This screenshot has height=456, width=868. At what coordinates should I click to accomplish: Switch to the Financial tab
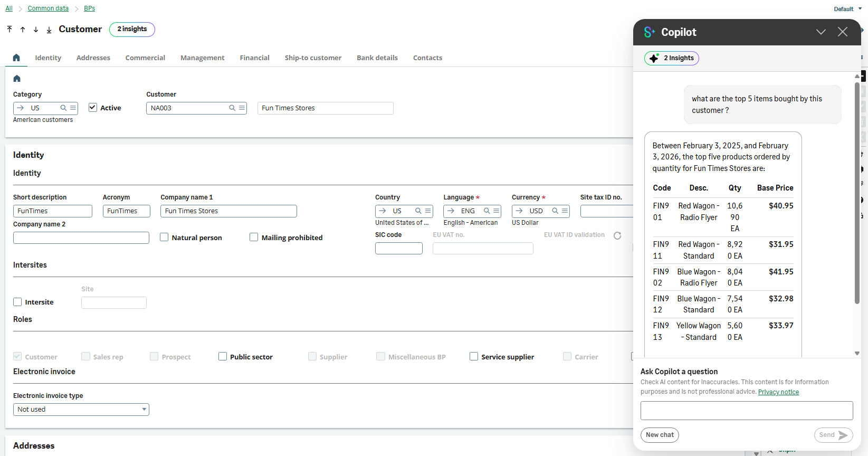tap(254, 58)
